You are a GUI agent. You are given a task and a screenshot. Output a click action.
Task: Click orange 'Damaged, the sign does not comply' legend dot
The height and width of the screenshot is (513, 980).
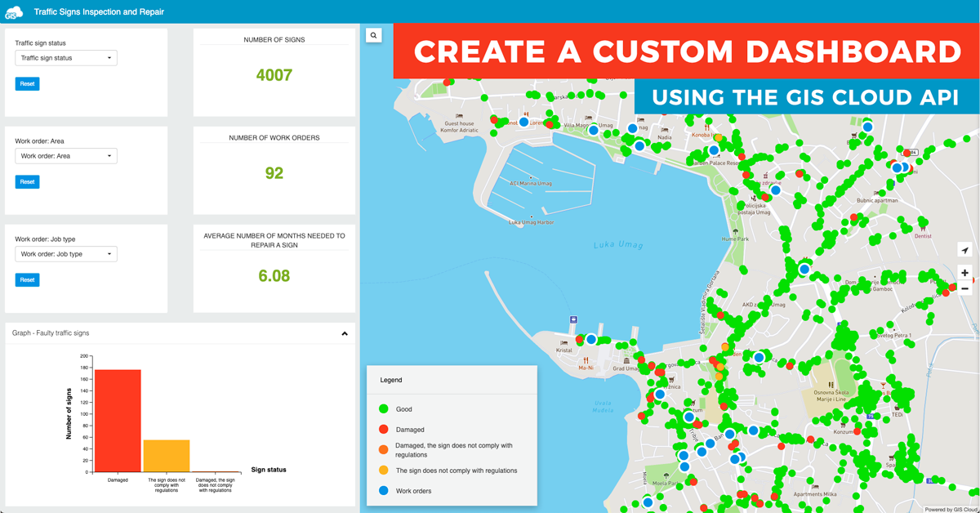pos(384,449)
